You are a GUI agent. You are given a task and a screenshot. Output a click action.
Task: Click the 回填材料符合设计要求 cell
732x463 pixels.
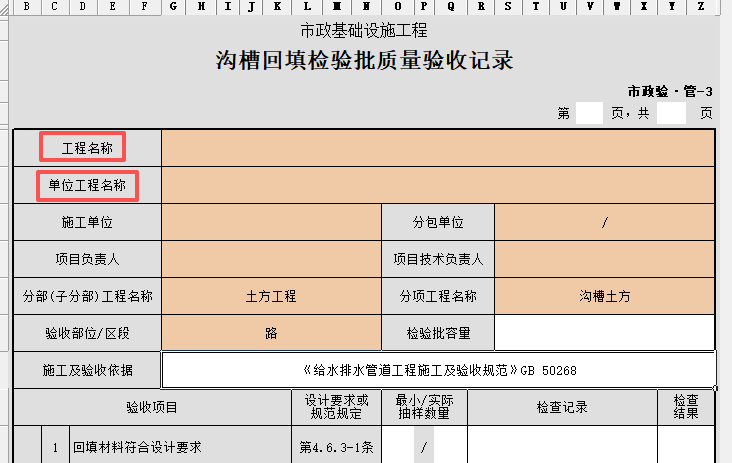pos(180,448)
